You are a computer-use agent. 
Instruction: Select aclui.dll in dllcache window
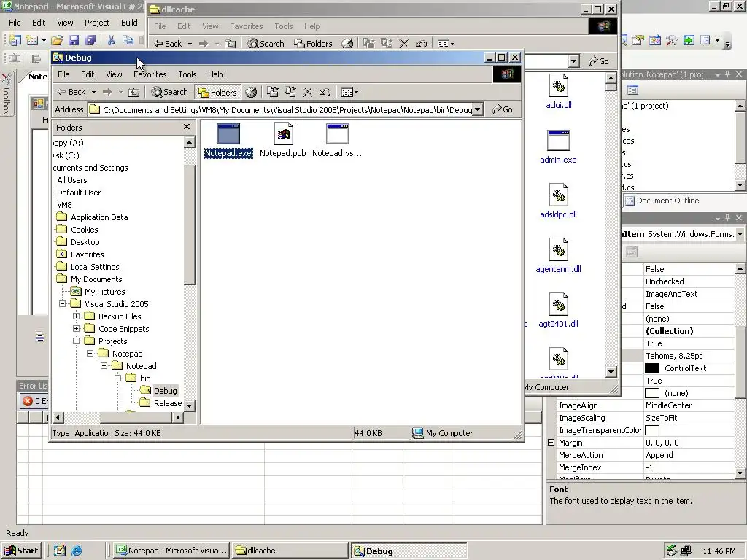558,91
